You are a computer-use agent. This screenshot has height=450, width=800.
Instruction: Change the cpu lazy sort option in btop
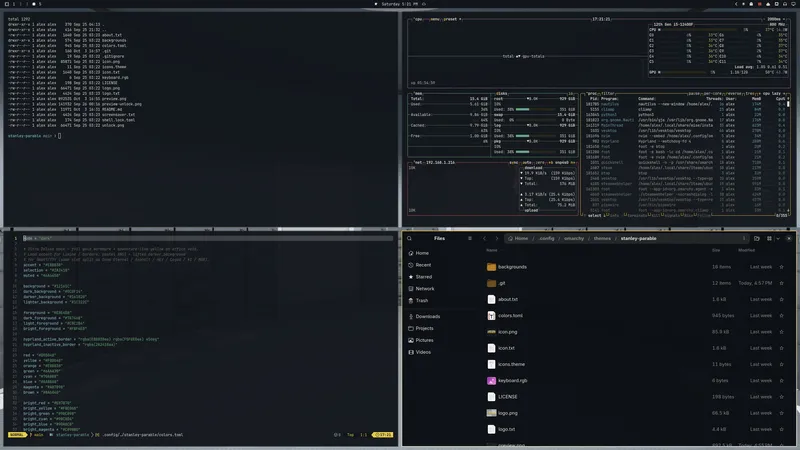click(774, 93)
